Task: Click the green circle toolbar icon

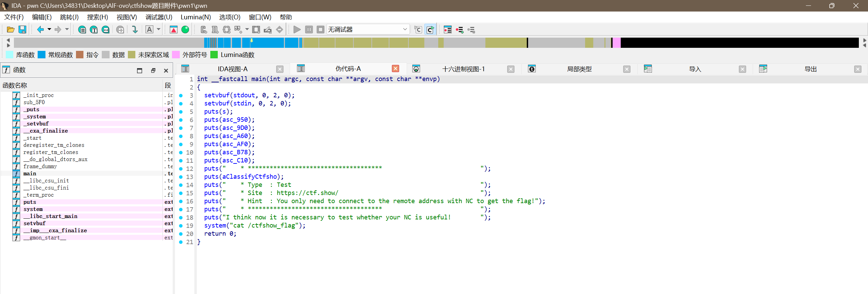Action: click(x=185, y=30)
